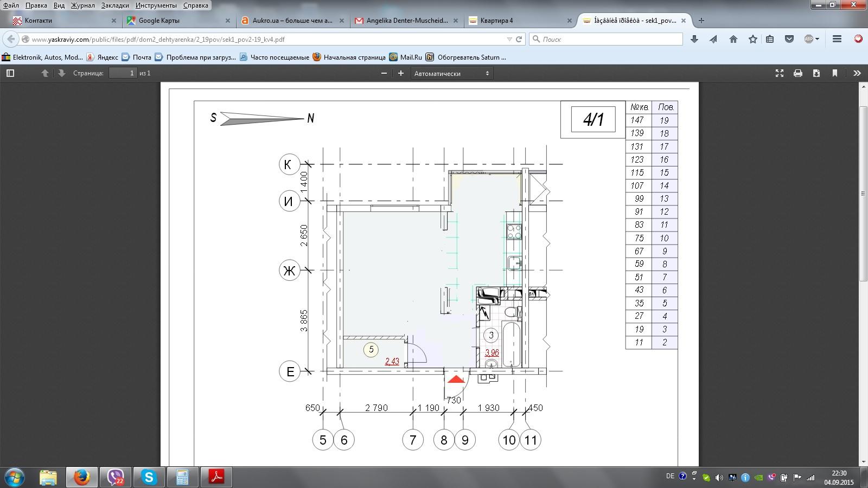The image size is (868, 488).
Task: Bookmark this page with the star icon
Action: click(753, 39)
